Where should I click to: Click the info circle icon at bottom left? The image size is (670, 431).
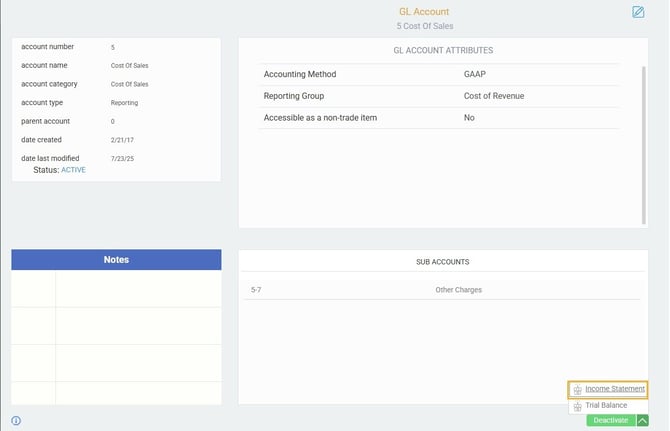click(x=16, y=421)
